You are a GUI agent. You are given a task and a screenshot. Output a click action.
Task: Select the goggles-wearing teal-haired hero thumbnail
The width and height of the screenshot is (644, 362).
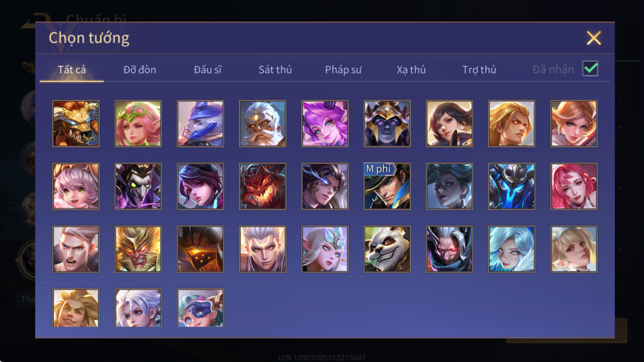pos(200,308)
